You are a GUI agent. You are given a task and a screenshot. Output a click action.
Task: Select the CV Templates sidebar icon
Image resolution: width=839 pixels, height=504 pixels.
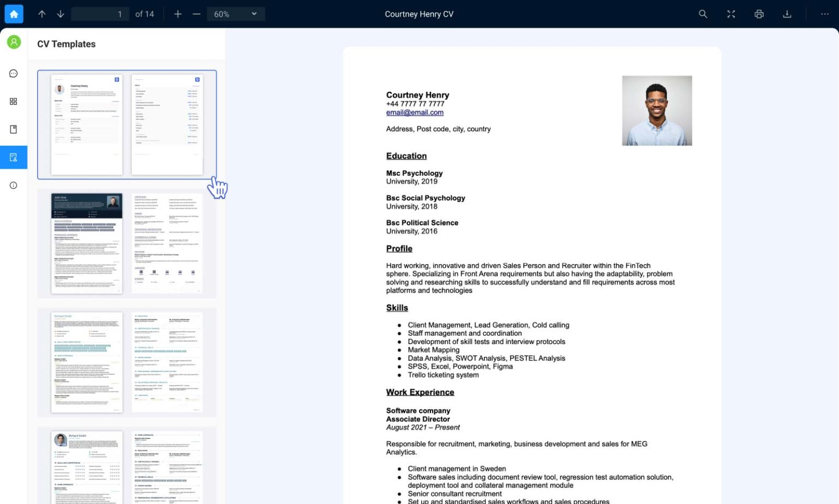pyautogui.click(x=13, y=157)
